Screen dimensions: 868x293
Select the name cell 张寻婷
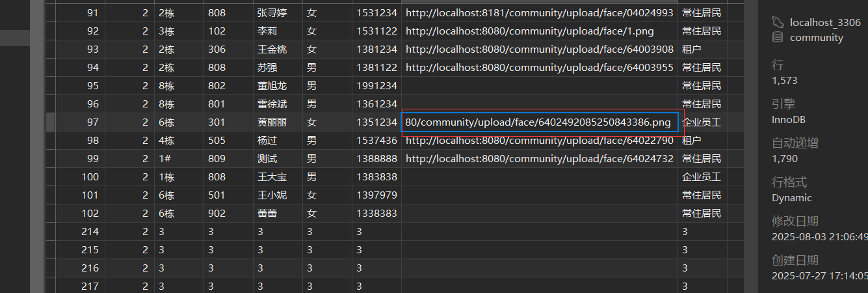pos(278,13)
